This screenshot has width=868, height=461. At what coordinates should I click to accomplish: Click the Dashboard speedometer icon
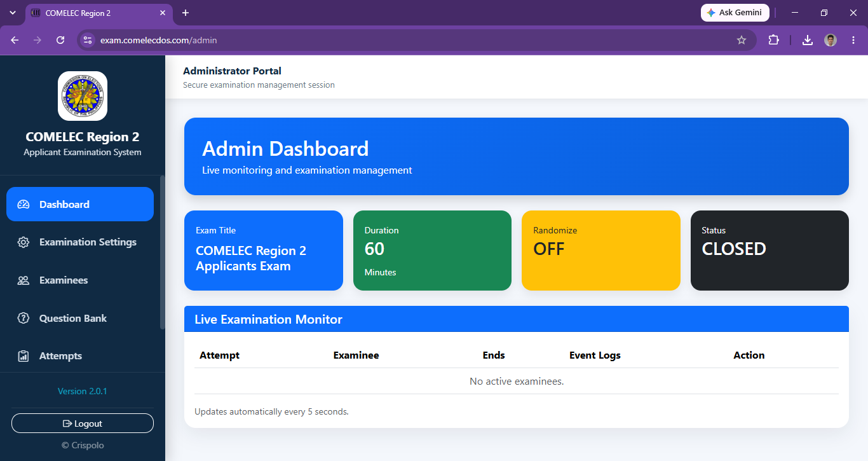tap(24, 204)
